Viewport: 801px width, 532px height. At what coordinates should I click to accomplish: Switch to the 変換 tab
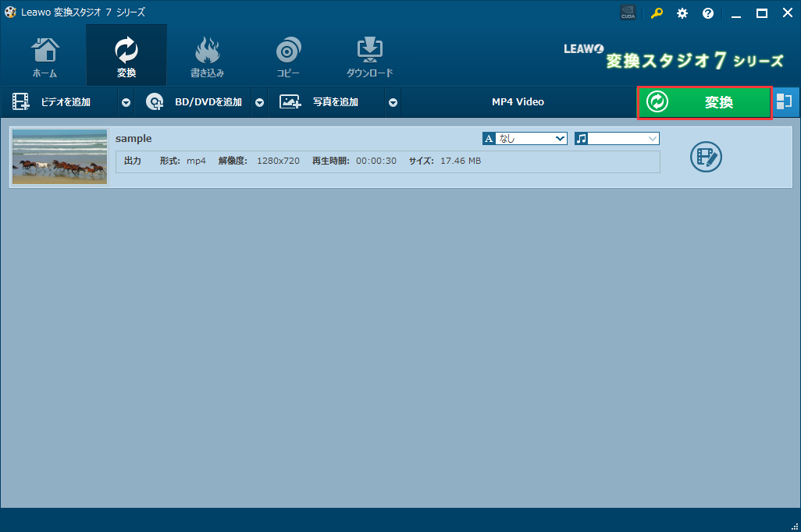(x=126, y=55)
